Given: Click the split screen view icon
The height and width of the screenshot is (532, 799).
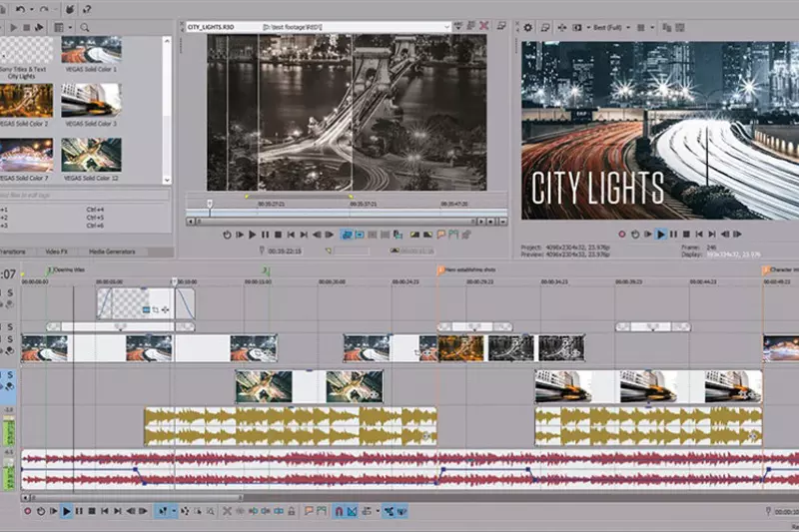Looking at the screenshot, I should (577, 28).
